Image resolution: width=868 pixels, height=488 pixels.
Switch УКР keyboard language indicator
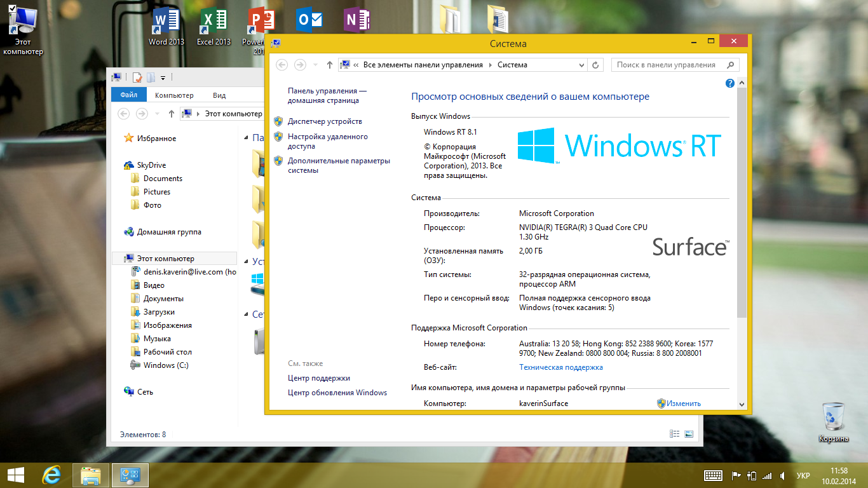(x=803, y=475)
